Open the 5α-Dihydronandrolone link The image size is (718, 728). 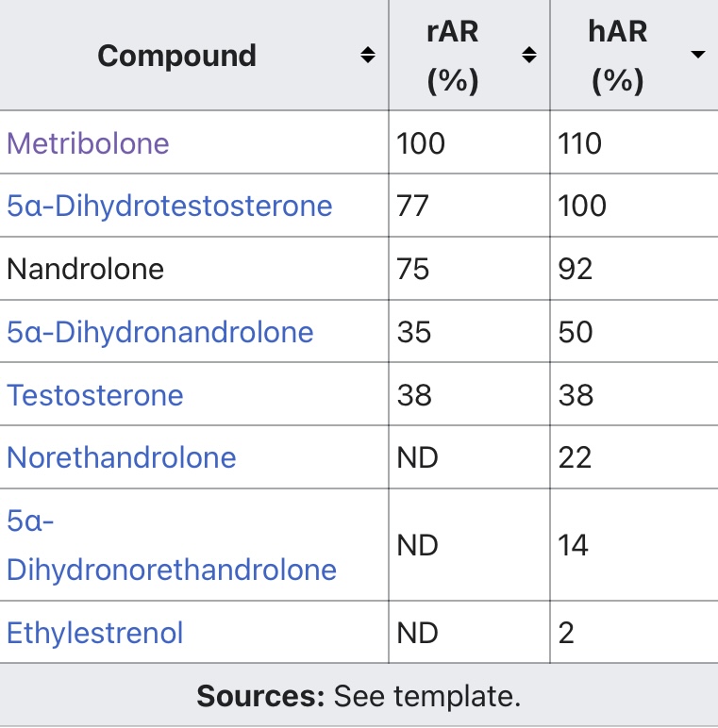point(160,332)
